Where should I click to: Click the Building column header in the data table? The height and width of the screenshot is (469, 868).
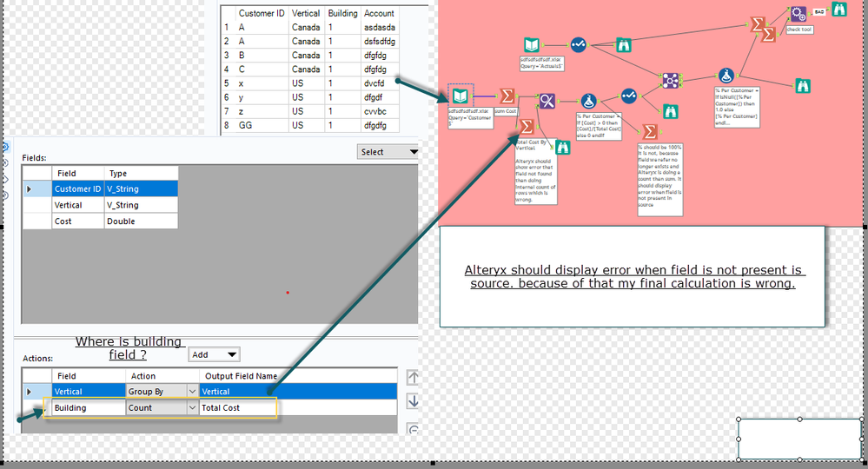[x=342, y=13]
